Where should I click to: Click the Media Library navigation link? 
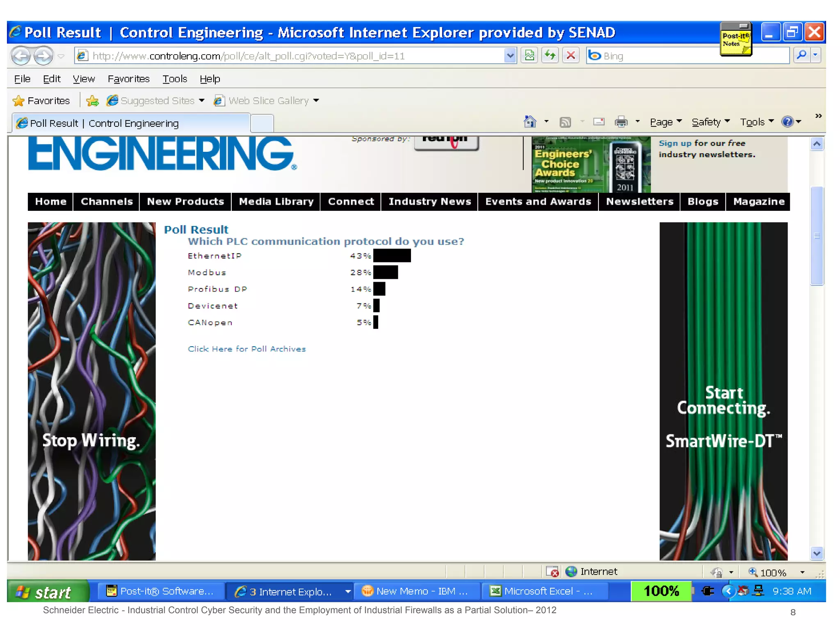coord(276,201)
